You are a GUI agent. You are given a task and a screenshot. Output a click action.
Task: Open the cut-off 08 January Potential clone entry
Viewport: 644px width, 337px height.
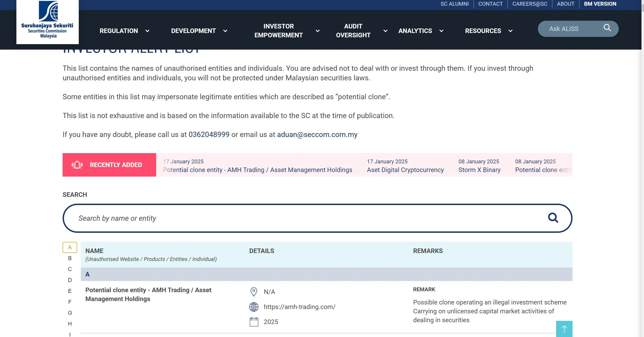(544, 166)
